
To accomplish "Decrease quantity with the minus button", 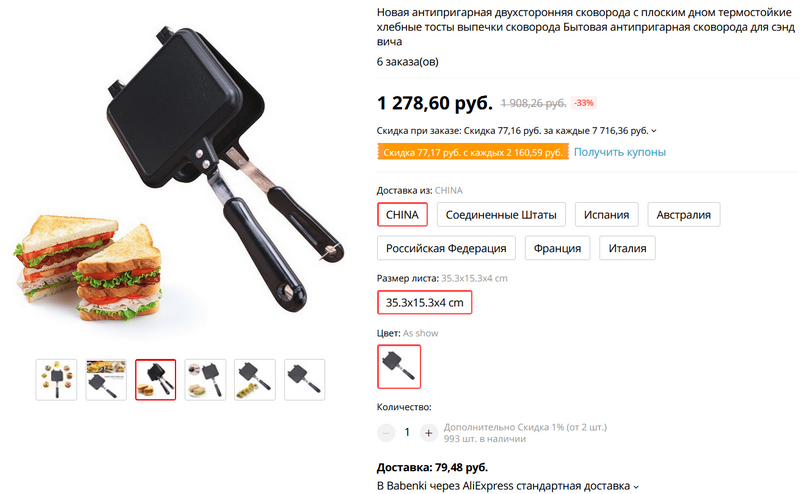I will [386, 433].
